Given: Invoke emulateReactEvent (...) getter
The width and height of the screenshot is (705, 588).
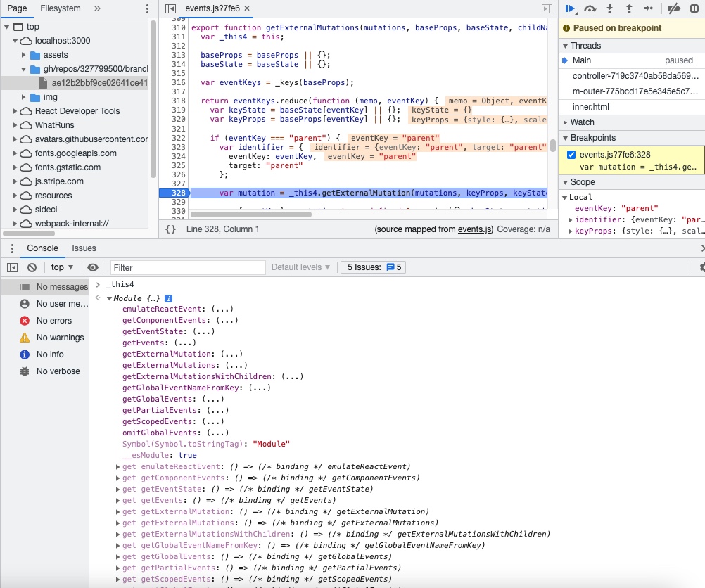Looking at the screenshot, I should coord(222,309).
